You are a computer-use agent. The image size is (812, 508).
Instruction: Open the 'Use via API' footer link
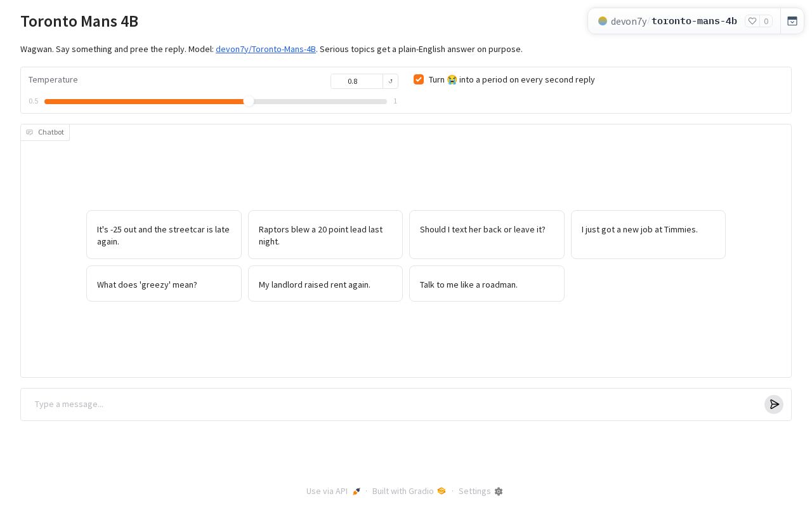coord(333,491)
